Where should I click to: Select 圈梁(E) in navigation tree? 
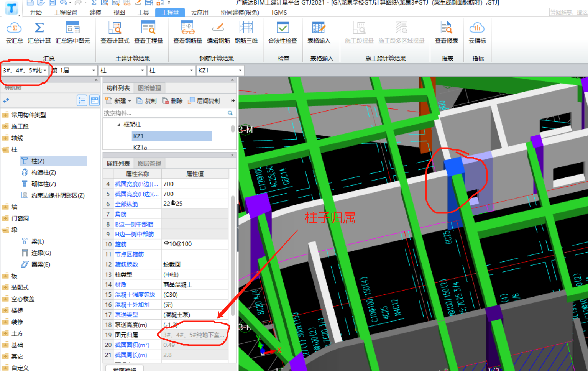tap(36, 264)
